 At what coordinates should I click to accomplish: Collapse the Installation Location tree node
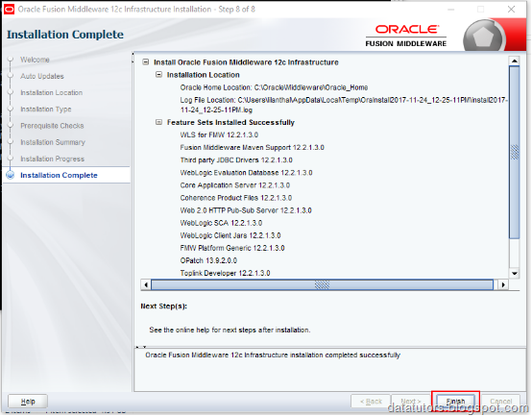coord(158,74)
